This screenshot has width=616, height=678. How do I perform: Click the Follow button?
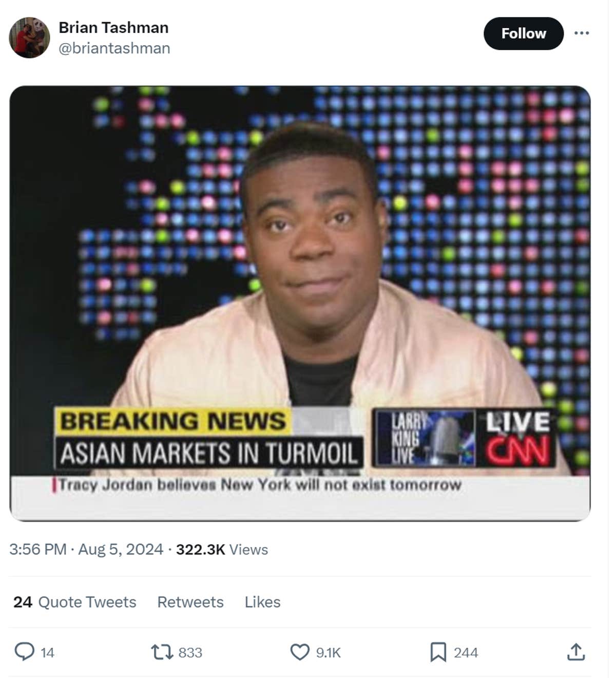524,33
